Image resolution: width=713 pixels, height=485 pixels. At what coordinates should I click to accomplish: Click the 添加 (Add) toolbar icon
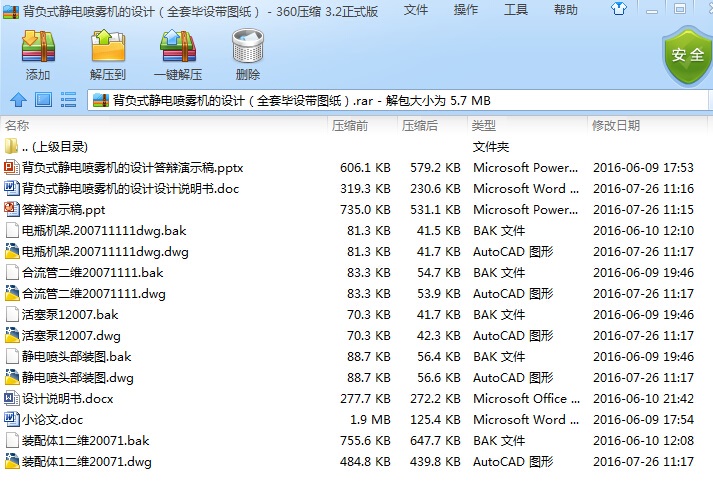click(38, 45)
